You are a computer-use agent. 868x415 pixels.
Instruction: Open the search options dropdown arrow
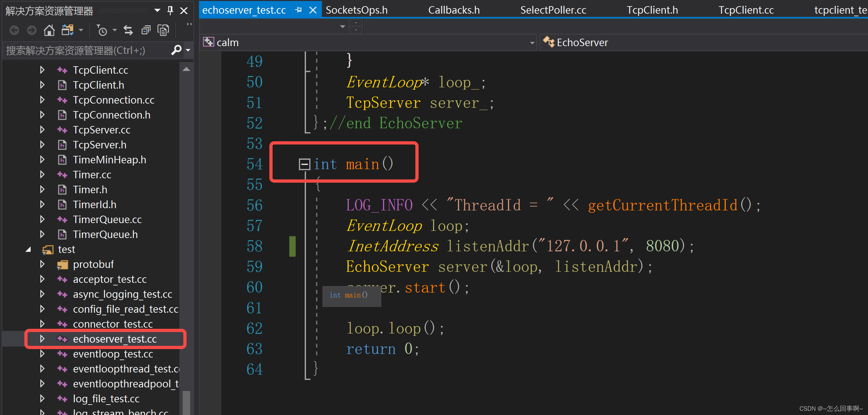(187, 50)
